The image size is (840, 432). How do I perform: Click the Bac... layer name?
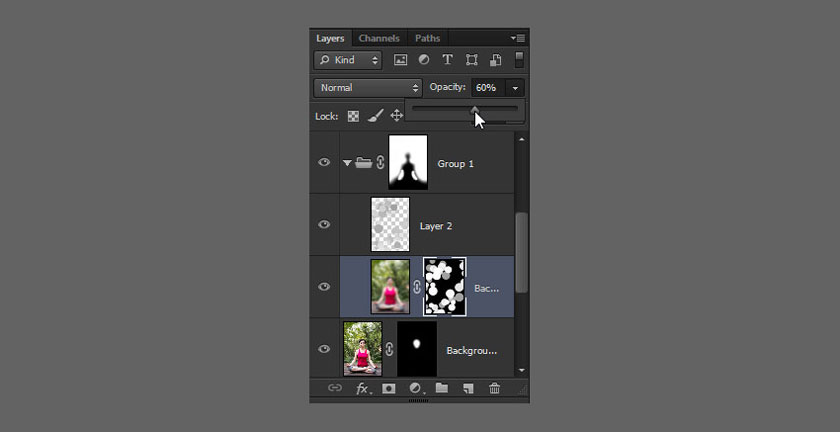coord(486,288)
